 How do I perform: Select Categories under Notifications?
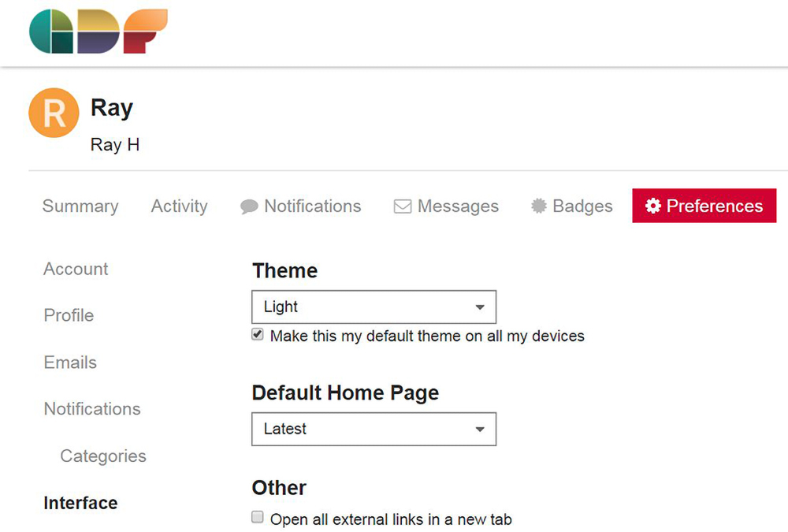(x=103, y=456)
